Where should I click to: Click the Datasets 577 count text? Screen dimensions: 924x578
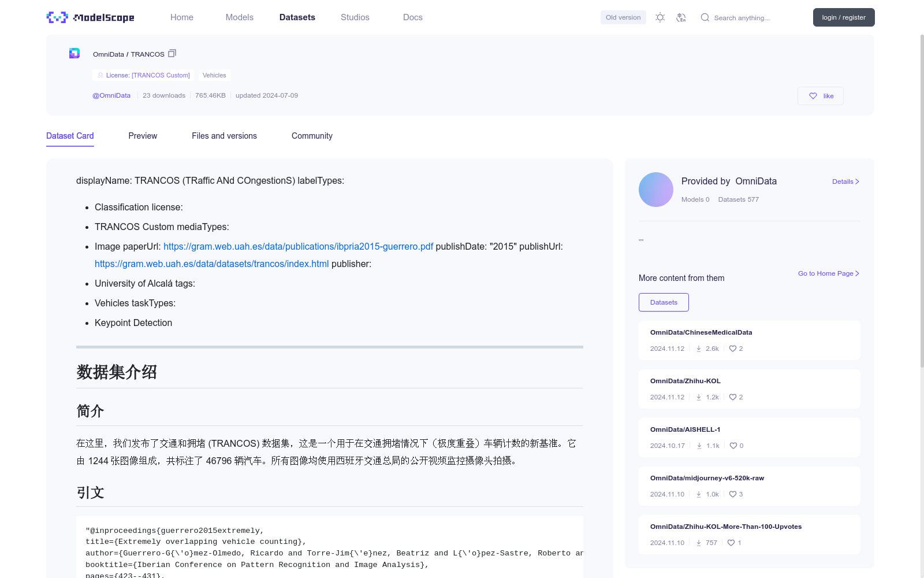(x=739, y=199)
